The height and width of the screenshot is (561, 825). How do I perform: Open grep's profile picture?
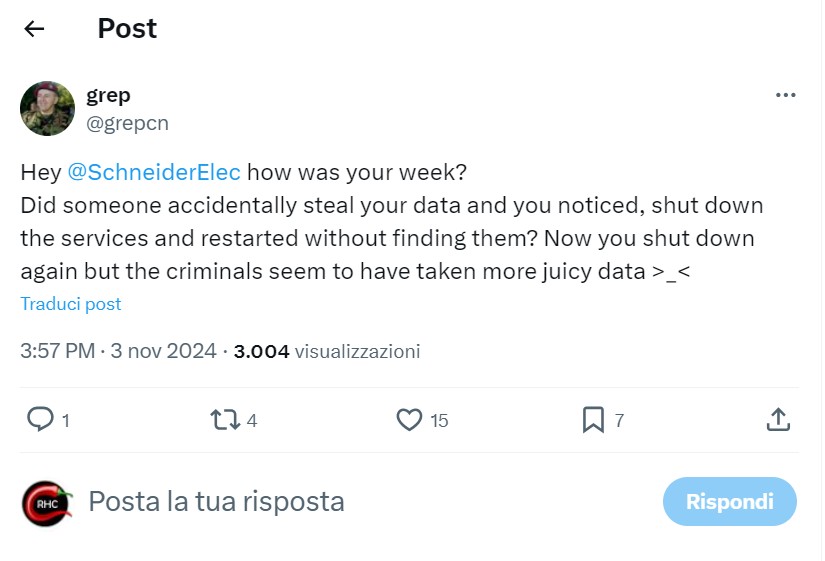(x=48, y=108)
